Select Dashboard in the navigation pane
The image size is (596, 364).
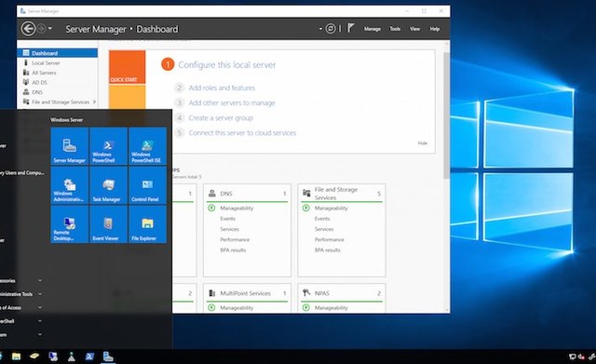(58, 53)
